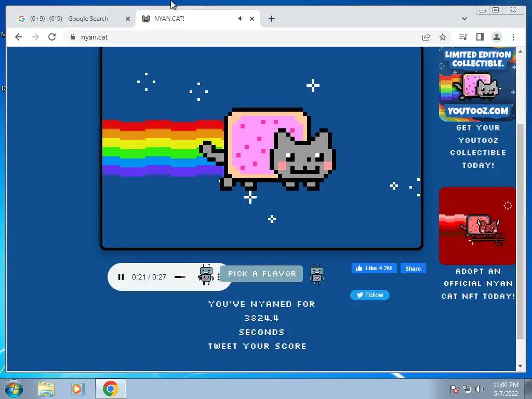The image size is (532, 399).
Task: View site security lock info
Action: [73, 37]
